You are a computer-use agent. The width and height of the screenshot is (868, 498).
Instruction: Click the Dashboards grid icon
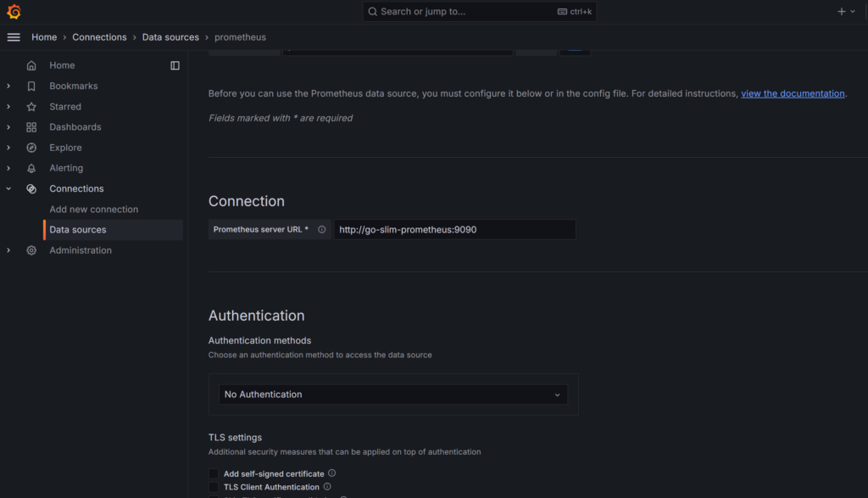[x=31, y=127]
